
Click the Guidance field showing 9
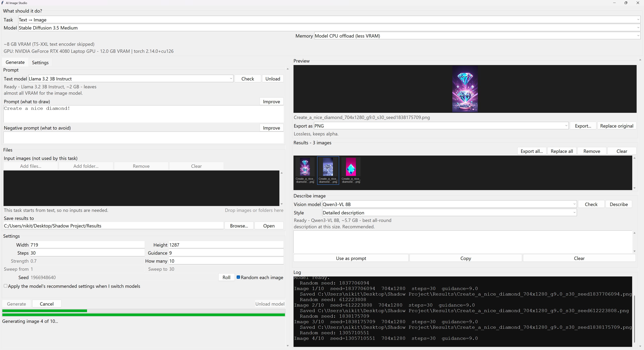tap(226, 253)
